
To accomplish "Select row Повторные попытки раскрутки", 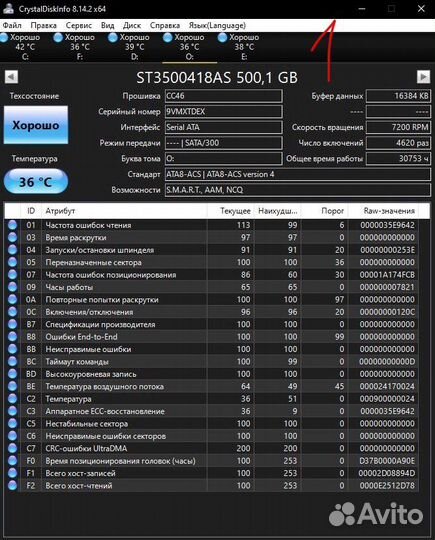I will click(x=212, y=300).
